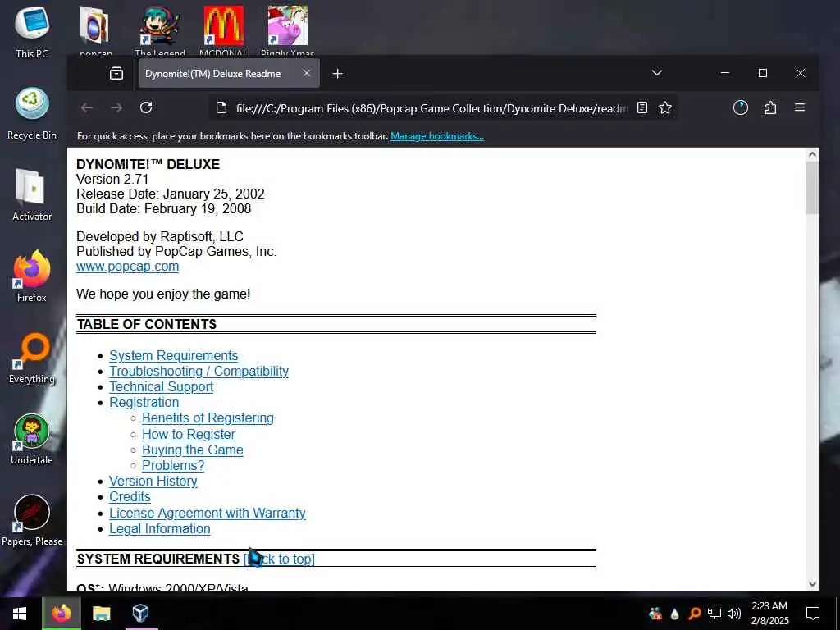840x630 pixels.
Task: Jump to Legal Information section
Action: pos(160,529)
